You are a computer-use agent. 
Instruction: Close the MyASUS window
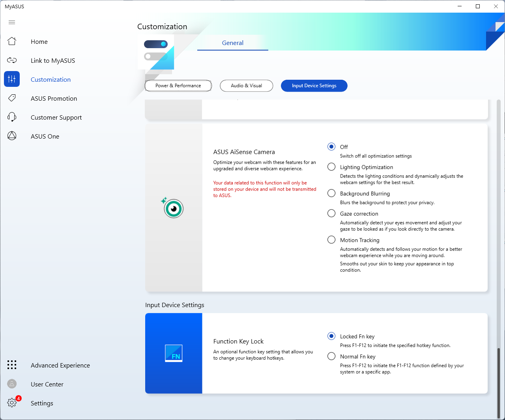pos(496,6)
